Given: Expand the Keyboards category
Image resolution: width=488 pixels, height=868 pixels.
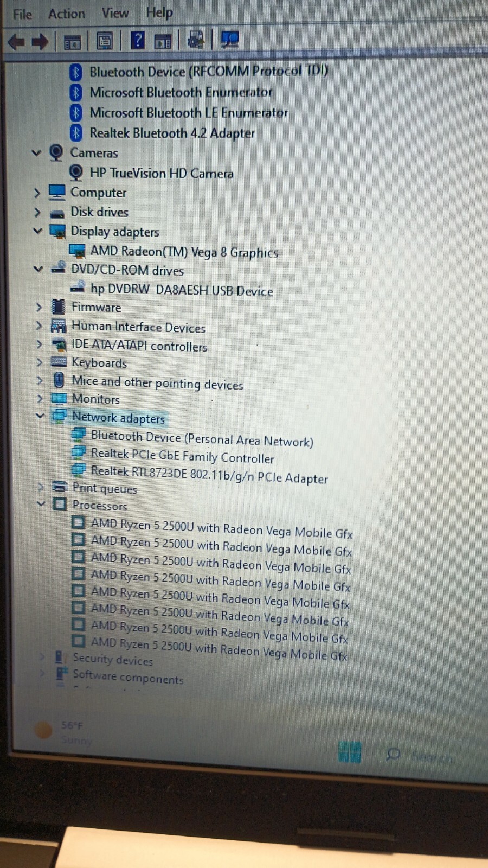Looking at the screenshot, I should tap(39, 362).
